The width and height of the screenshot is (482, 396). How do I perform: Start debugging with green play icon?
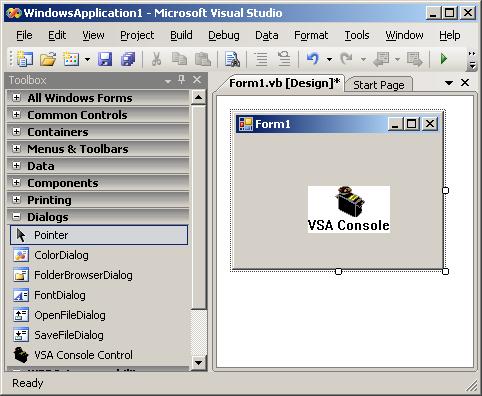point(444,59)
